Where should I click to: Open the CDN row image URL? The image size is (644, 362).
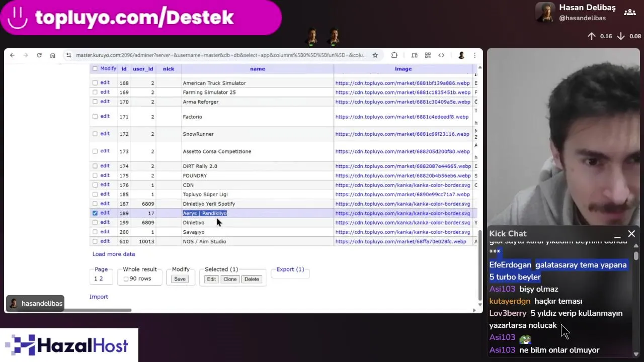pos(403,185)
